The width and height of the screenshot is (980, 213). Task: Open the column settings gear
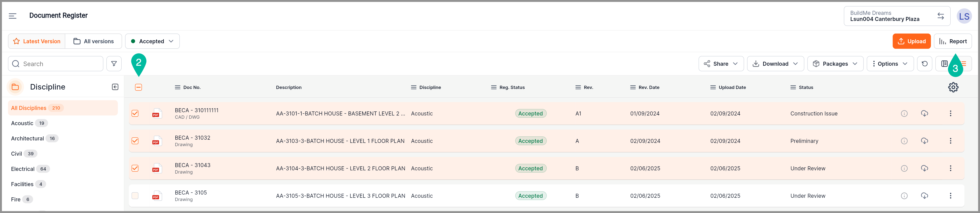953,87
